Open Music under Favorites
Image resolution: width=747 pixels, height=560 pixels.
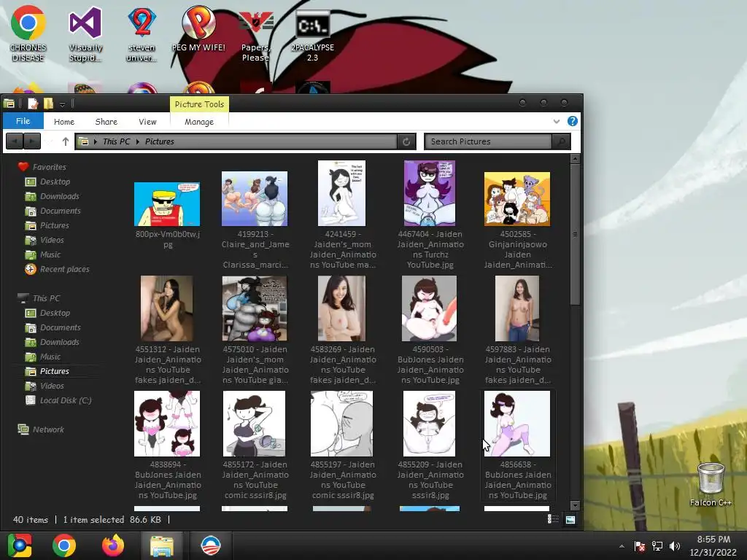50,254
